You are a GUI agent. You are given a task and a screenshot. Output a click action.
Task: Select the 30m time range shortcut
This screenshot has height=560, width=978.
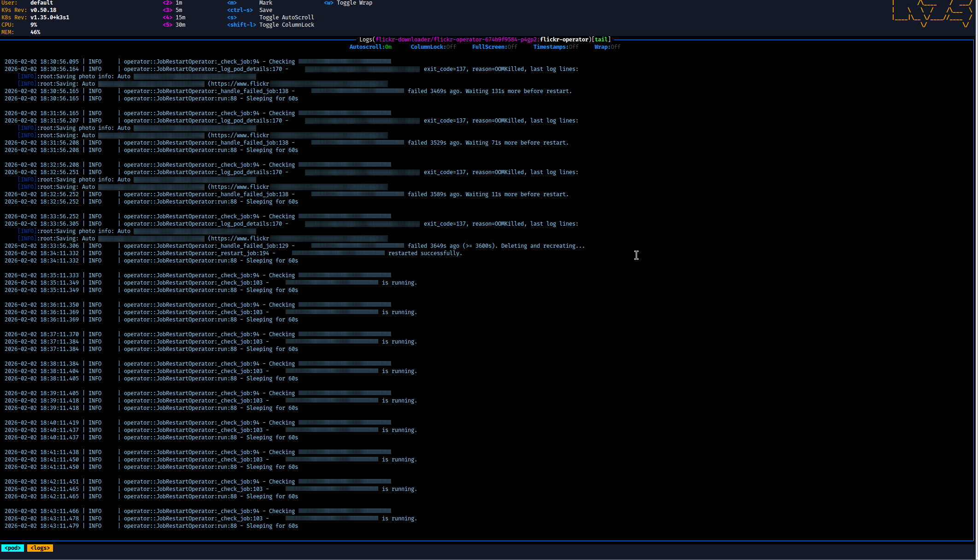click(x=180, y=25)
